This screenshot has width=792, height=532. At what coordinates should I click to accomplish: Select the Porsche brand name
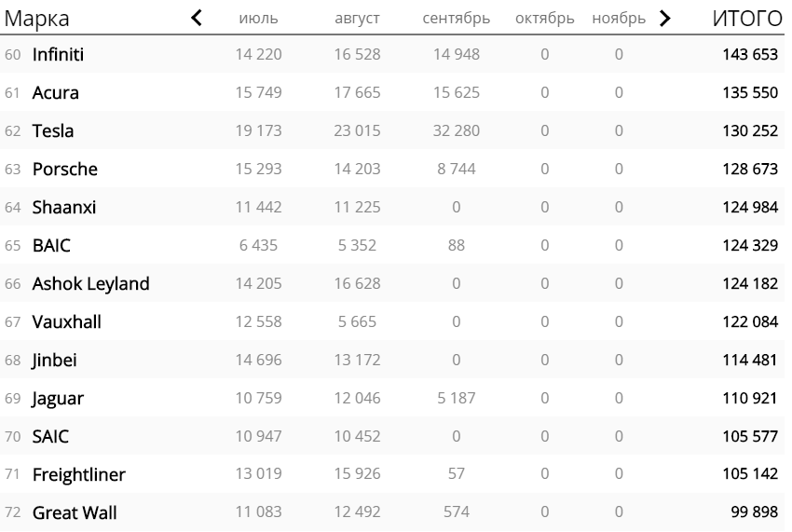tap(64, 169)
